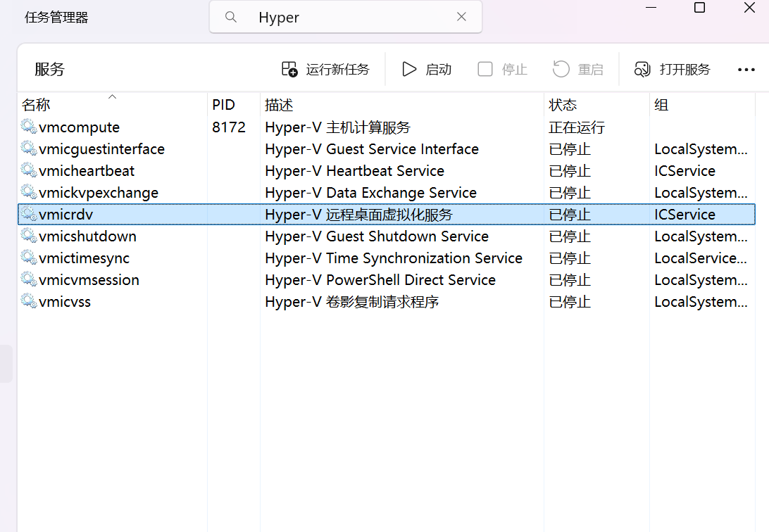Viewport: 769px width, 532px height.
Task: Click the 重启 circular arrow icon
Action: click(x=561, y=69)
